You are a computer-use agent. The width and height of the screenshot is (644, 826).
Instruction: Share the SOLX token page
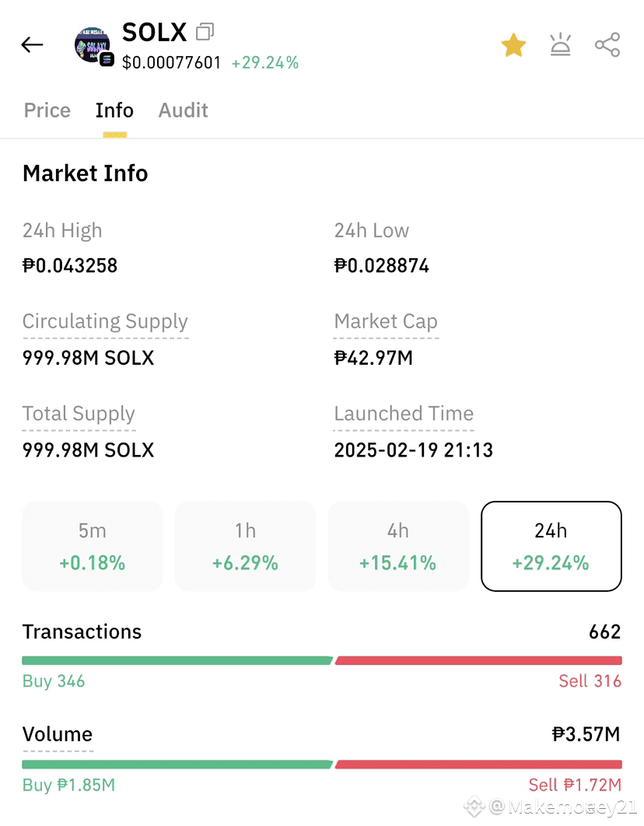pyautogui.click(x=607, y=45)
